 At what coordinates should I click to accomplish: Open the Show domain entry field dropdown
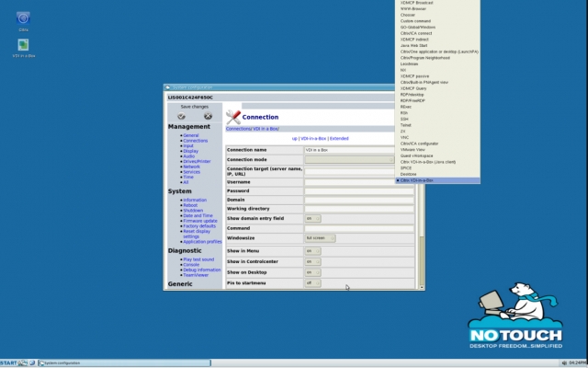click(x=312, y=218)
